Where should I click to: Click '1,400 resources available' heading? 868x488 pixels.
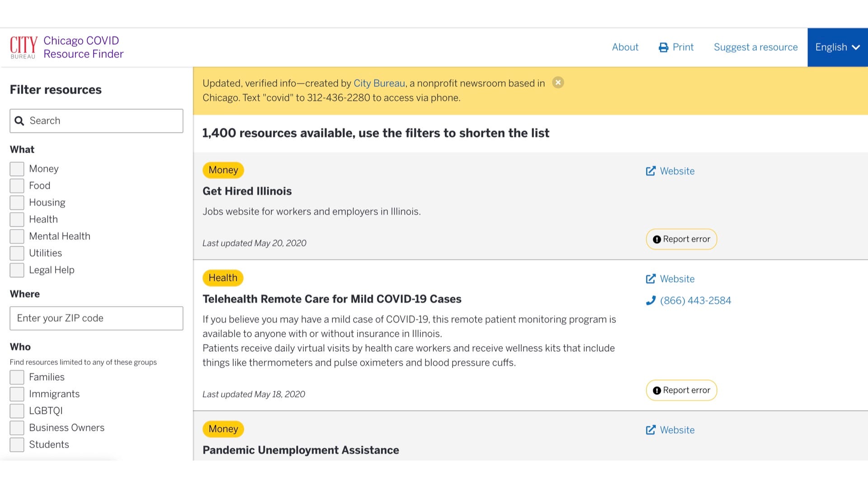[376, 133]
